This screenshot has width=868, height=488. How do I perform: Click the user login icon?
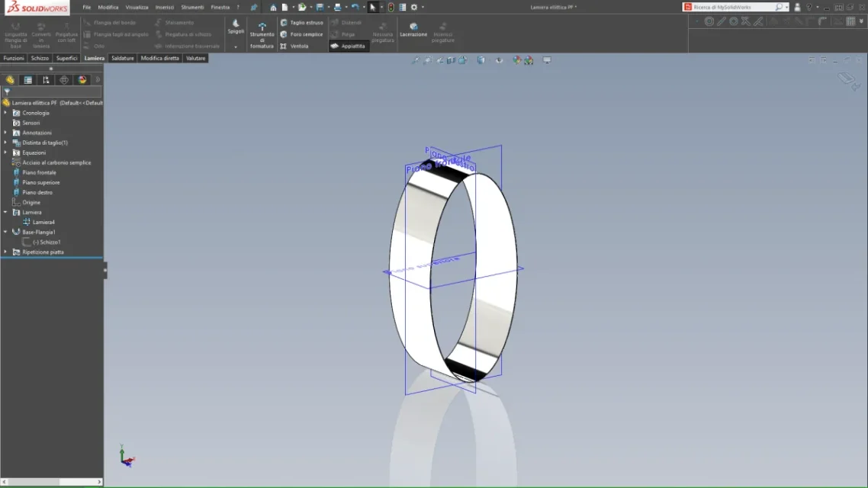click(x=797, y=7)
